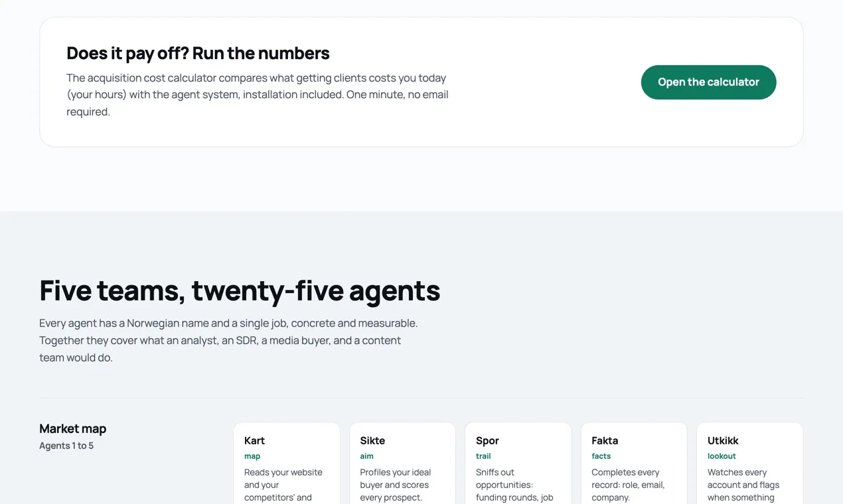Select the 'Market map' team label
The width and height of the screenshot is (843, 504).
pos(73,428)
